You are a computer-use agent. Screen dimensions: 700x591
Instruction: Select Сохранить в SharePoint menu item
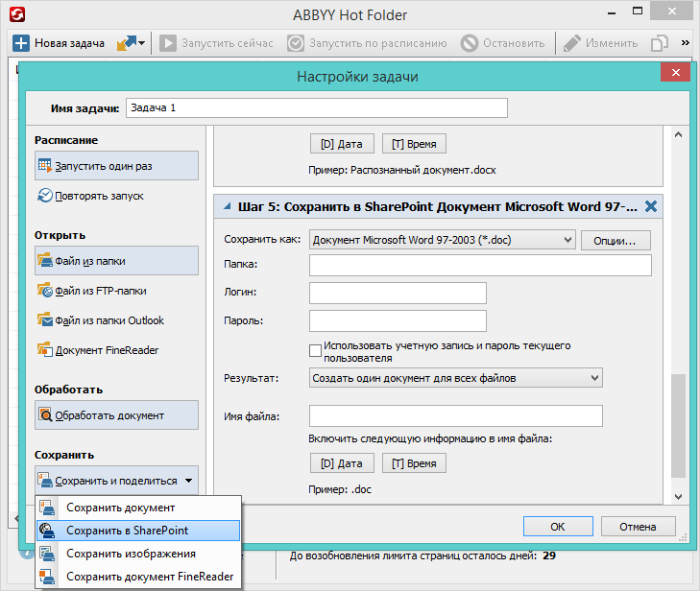tap(138, 531)
